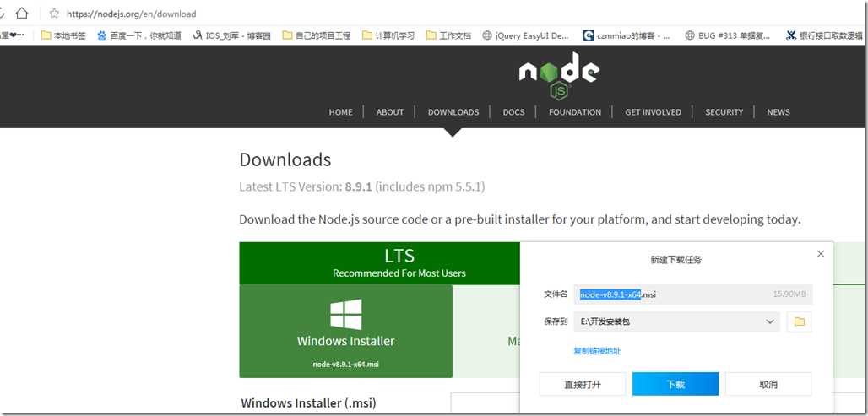The image size is (868, 416).
Task: Click the browser home icon
Action: (22, 13)
